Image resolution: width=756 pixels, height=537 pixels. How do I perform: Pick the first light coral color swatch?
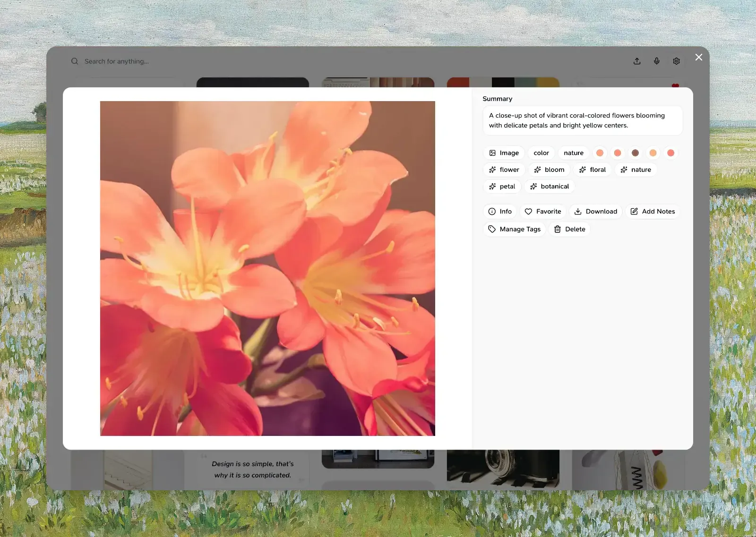point(600,153)
